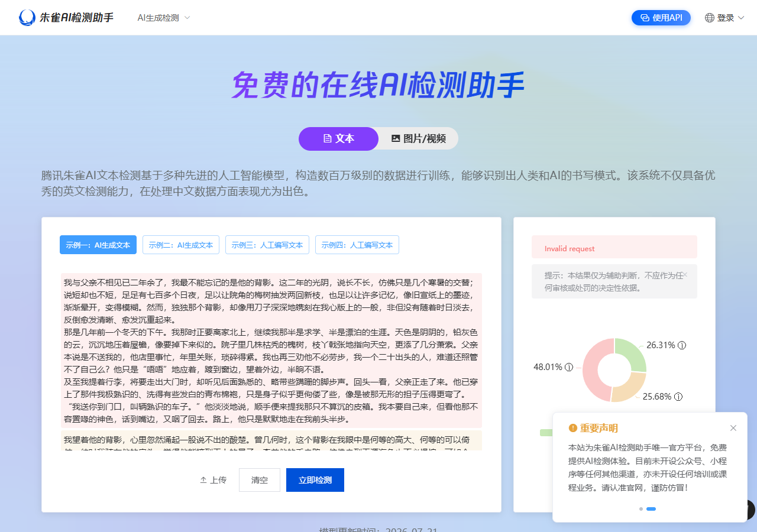Click the 使用API button

tap(661, 18)
